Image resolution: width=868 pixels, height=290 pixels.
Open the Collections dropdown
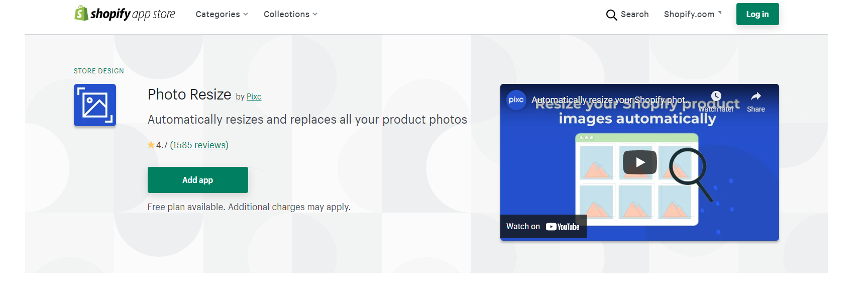click(x=290, y=14)
